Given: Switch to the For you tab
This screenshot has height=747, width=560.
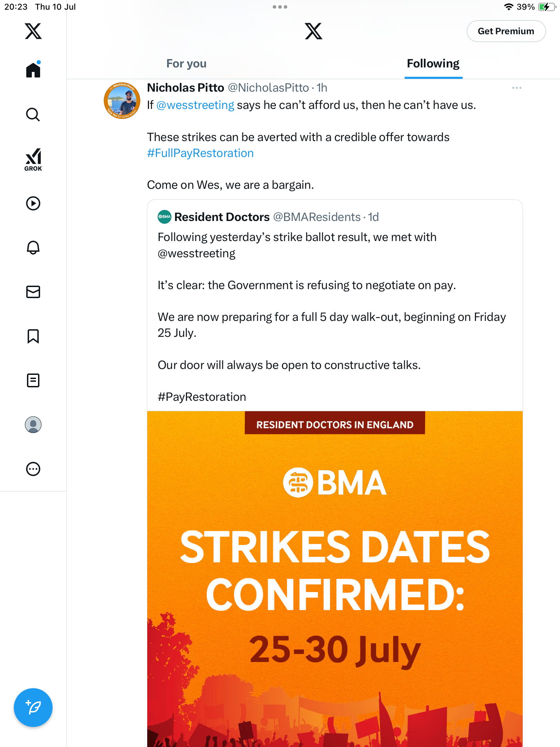Looking at the screenshot, I should click(x=186, y=63).
